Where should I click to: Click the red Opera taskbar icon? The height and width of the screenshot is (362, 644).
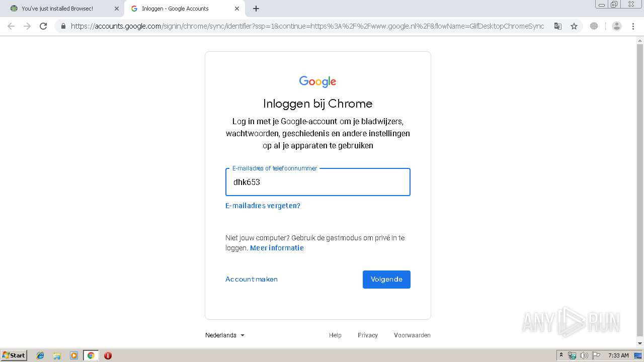pos(108,355)
